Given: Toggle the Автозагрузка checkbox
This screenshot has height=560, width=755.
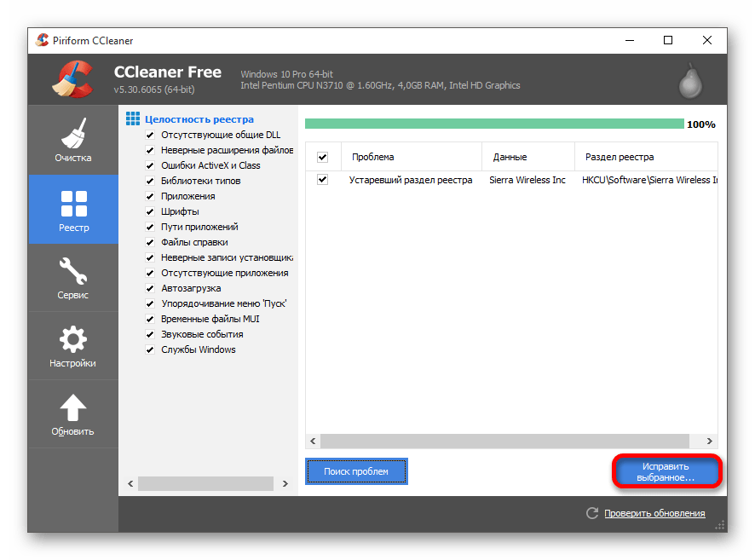Looking at the screenshot, I should point(150,288).
